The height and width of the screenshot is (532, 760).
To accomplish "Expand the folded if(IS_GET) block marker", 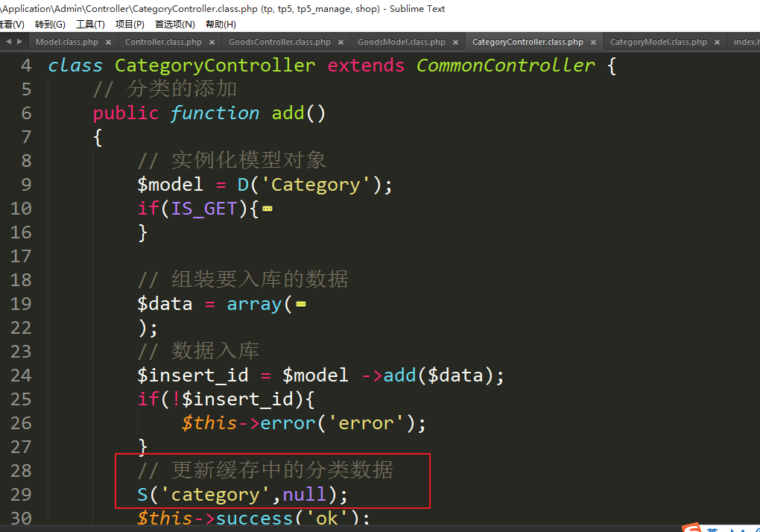I will point(267,209).
